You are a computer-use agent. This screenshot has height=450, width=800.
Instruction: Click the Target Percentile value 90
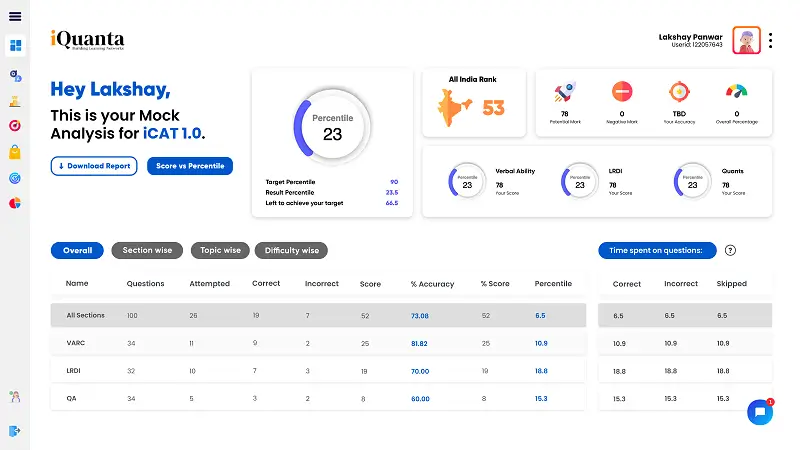[x=394, y=182]
